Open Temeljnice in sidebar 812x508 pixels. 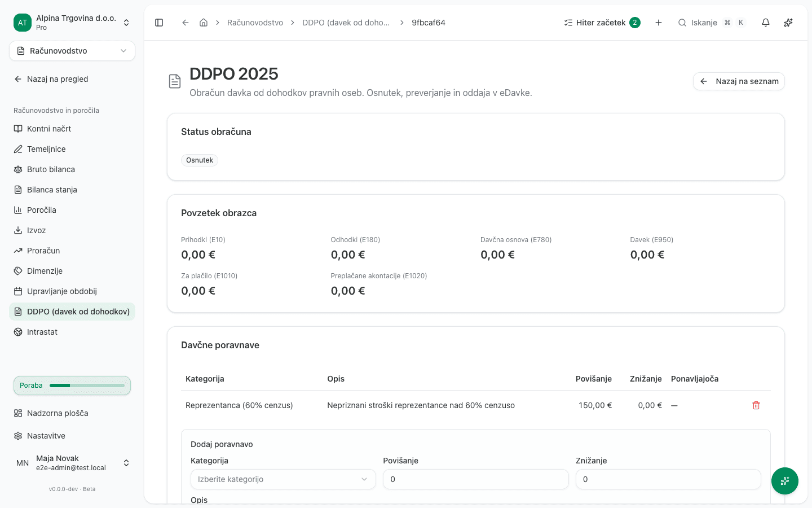pos(72,149)
